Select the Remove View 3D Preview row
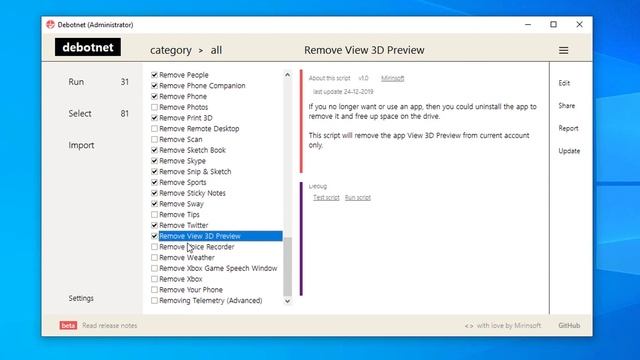Viewport: 640px width, 360px height. 220,236
